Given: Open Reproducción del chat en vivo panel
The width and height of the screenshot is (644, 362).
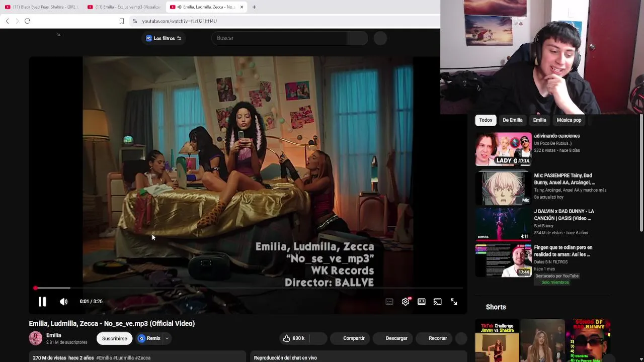Looking at the screenshot, I should click(358, 357).
